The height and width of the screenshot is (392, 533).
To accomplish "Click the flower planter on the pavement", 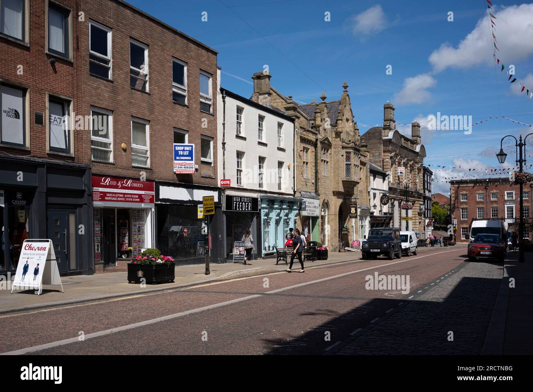I will click(151, 267).
